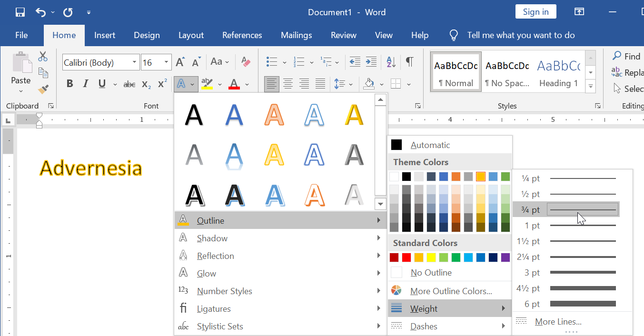
Task: Apply yellow text highlight color
Action: click(x=207, y=84)
